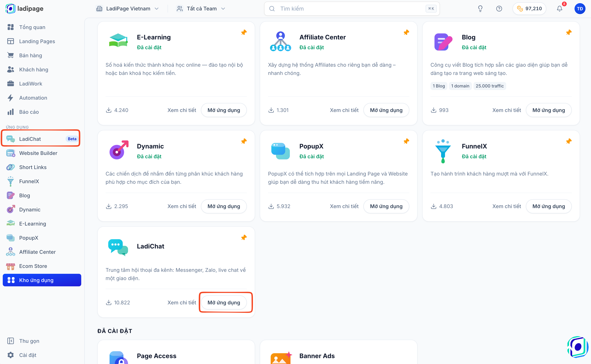Open Khách hàng in sidebar
Screen dimensions: 591x364
42,70
